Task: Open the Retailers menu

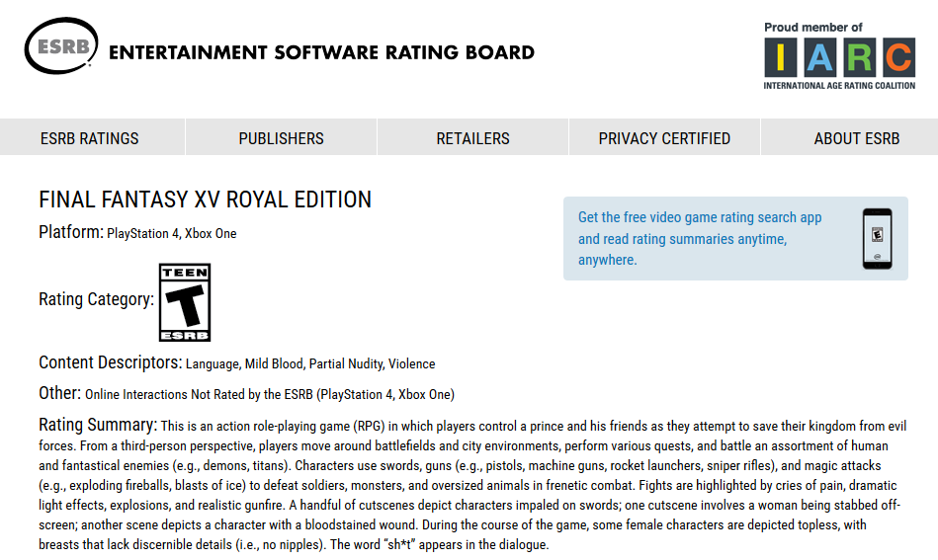Action: click(x=472, y=138)
